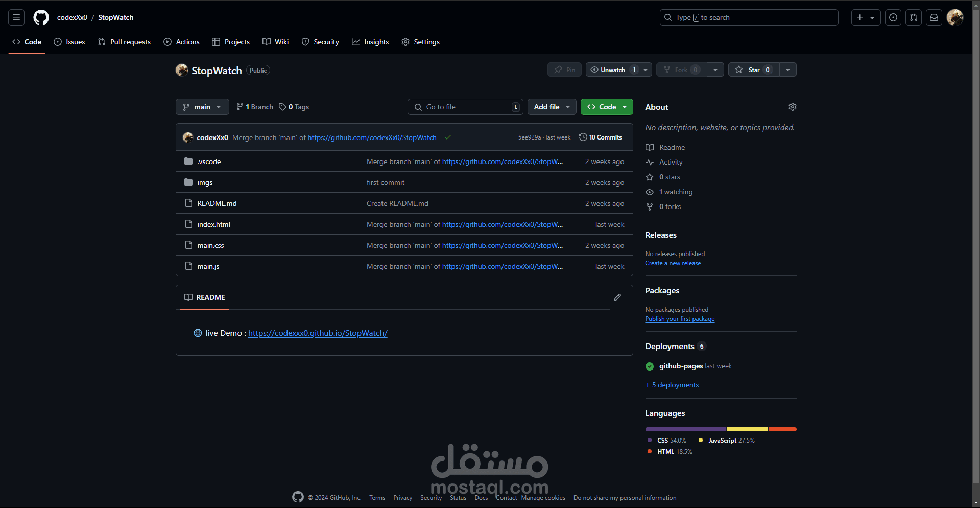
Task: Select the Code tab
Action: click(x=27, y=42)
